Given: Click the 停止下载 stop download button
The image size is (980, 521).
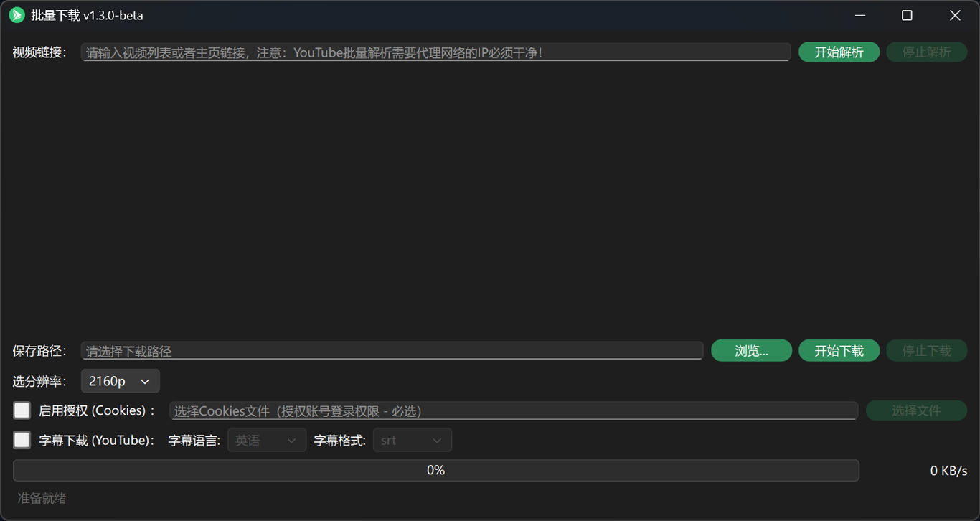Looking at the screenshot, I should coord(926,350).
